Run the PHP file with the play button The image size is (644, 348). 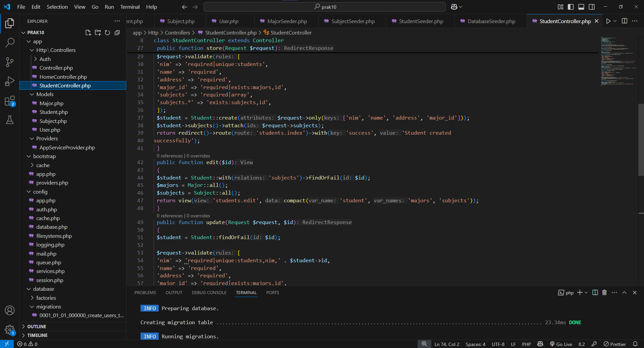click(x=608, y=21)
